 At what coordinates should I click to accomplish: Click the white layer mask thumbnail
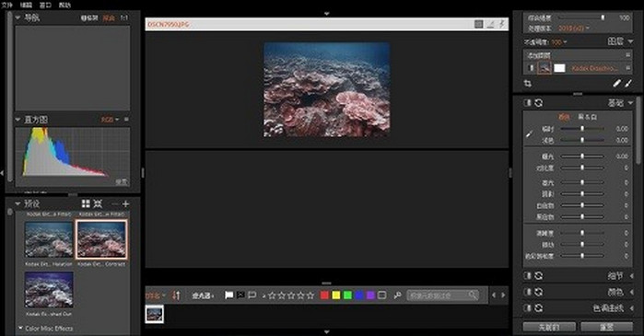pyautogui.click(x=559, y=68)
